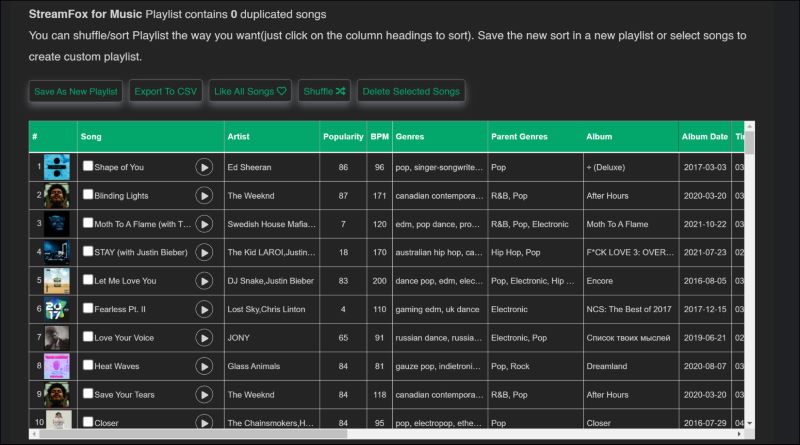
Task: Play the song Heat Waves
Action: pos(204,366)
